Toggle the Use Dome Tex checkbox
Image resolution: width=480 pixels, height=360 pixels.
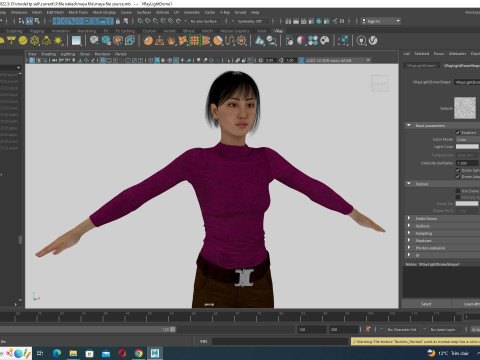tap(458, 191)
